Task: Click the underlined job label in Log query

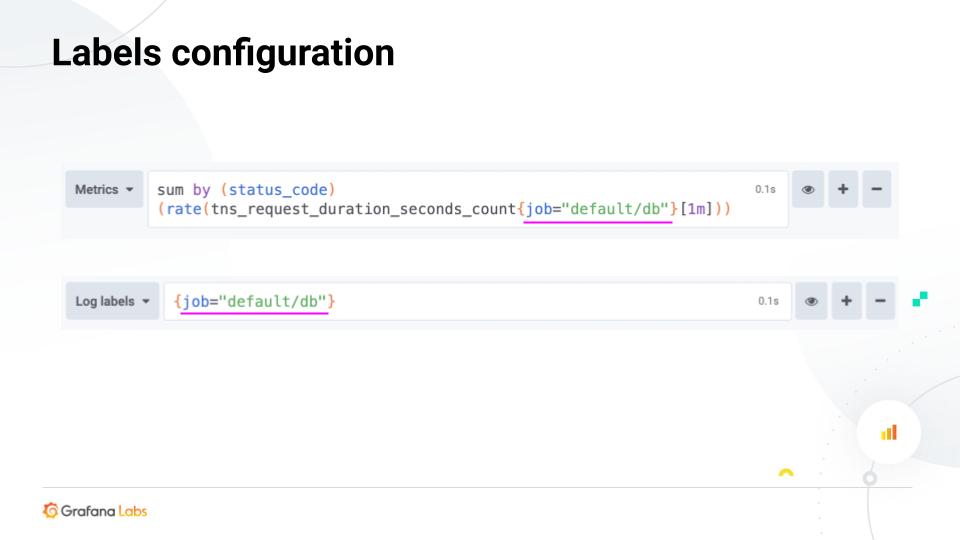Action: pyautogui.click(x=255, y=301)
